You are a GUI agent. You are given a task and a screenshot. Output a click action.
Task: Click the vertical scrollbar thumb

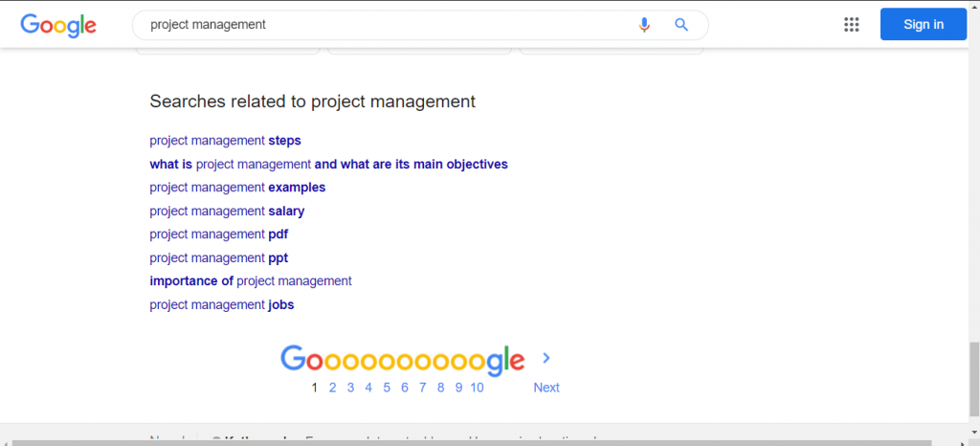(974, 378)
